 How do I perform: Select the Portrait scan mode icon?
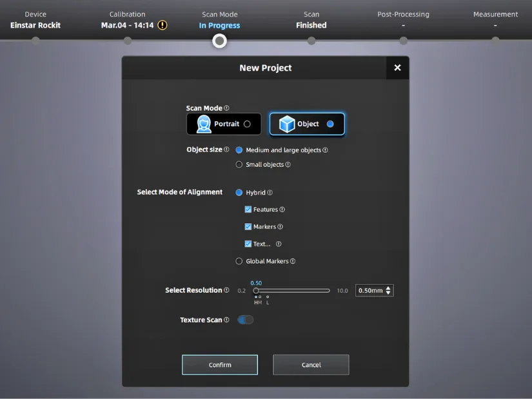(x=204, y=124)
